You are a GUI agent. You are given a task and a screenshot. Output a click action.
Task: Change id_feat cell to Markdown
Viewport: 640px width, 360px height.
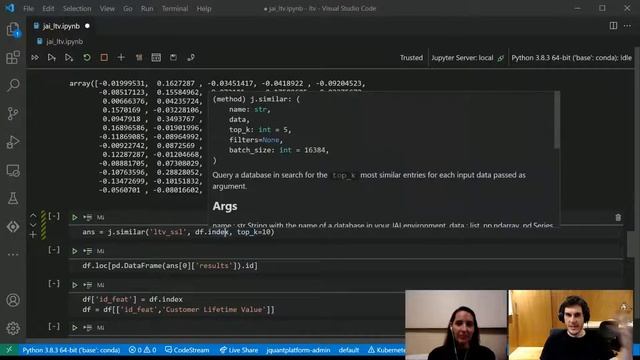(100, 285)
